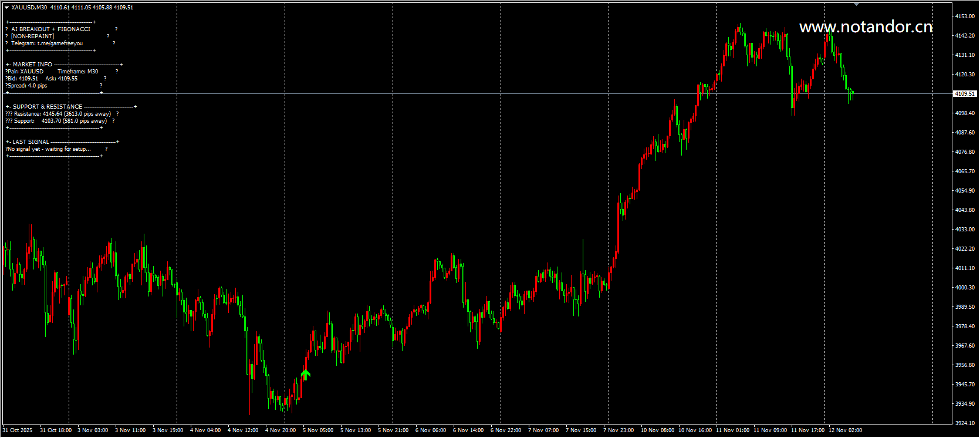Select the 4131.10 price scale label

coord(965,55)
